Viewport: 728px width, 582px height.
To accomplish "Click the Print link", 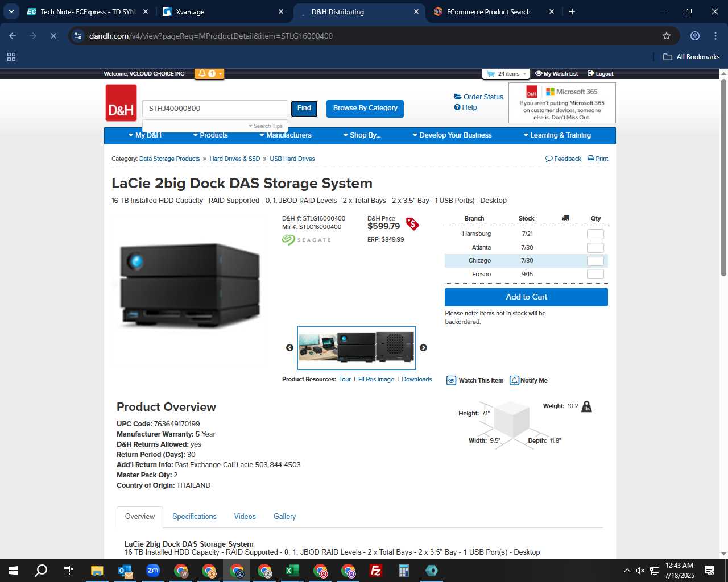I will click(598, 159).
